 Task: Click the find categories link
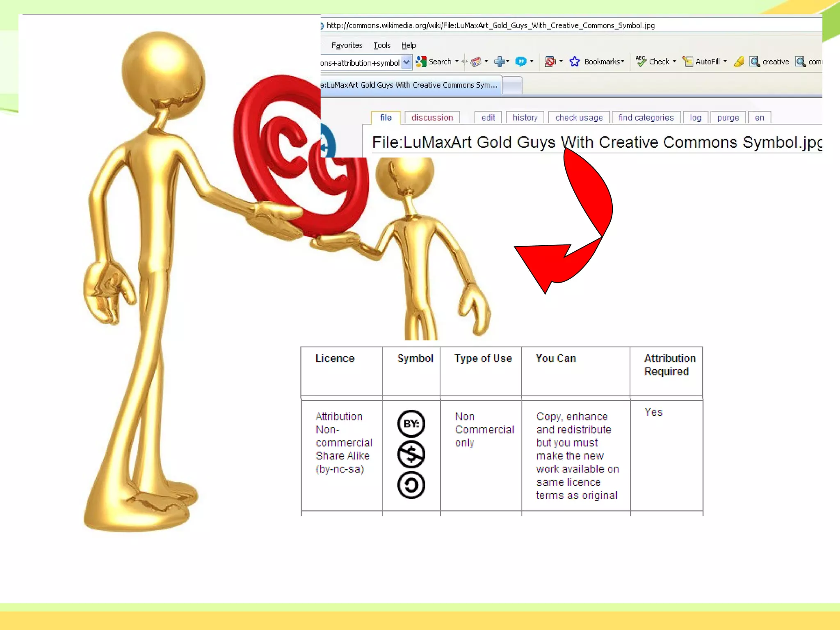coord(646,118)
